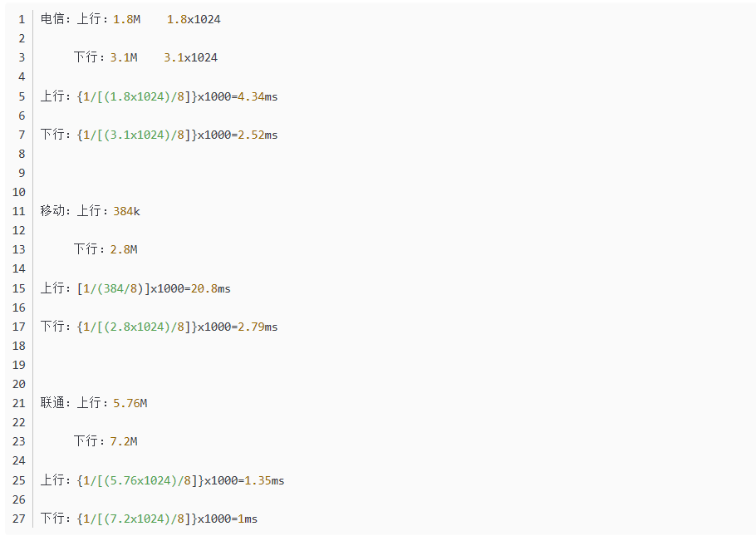Viewport: 756px width, 536px height.
Task: Click the 384k uplink value
Action: (127, 211)
